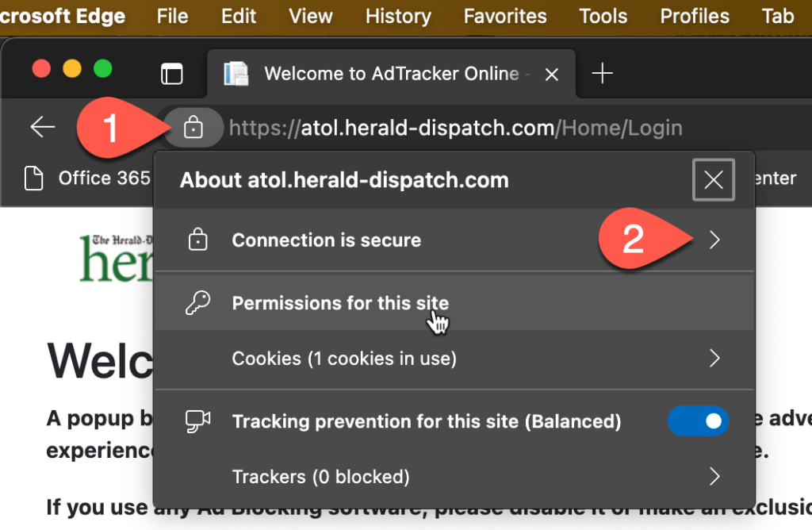The height and width of the screenshot is (530, 812).
Task: Click the tracking prevention camera icon
Action: 197,421
